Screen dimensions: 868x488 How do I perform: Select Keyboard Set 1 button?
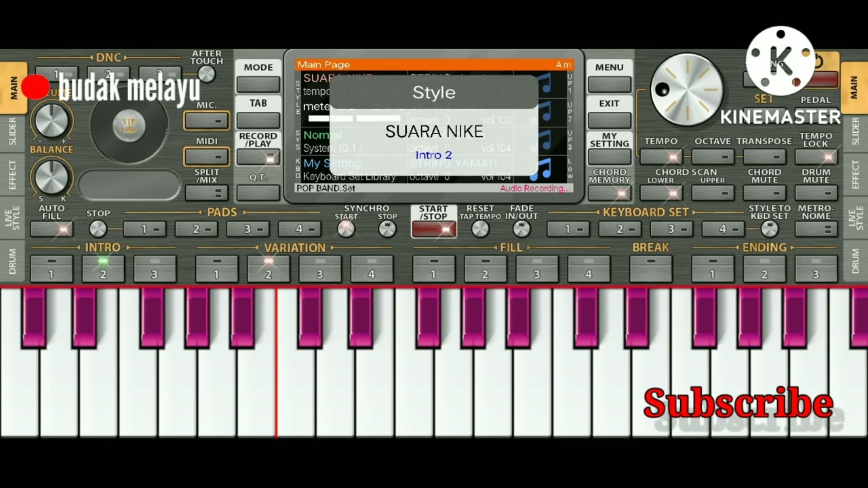point(568,229)
